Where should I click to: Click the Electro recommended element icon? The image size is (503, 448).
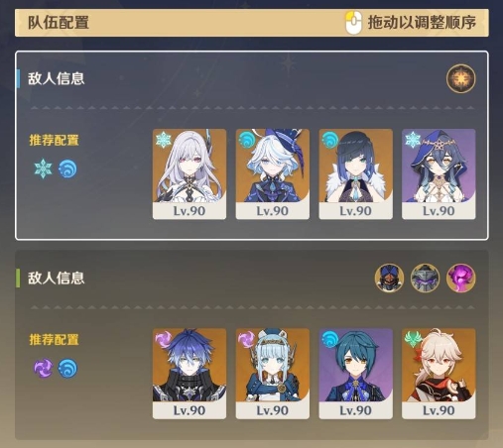44,368
